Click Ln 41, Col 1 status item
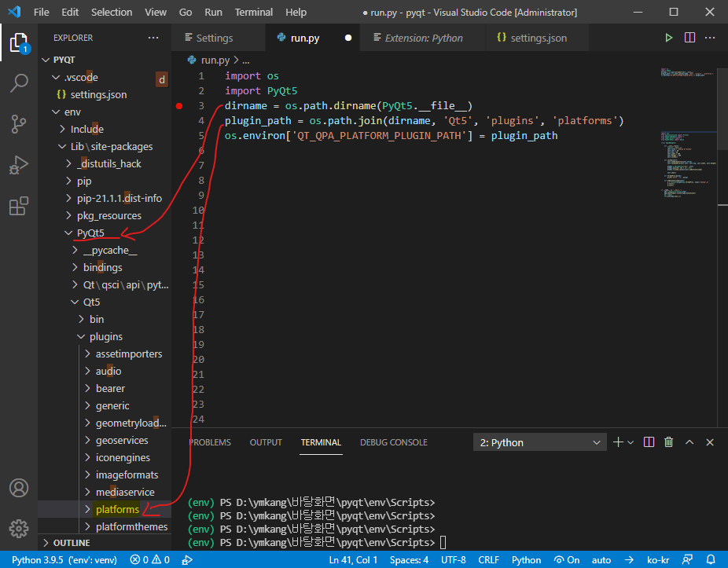 pyautogui.click(x=353, y=559)
